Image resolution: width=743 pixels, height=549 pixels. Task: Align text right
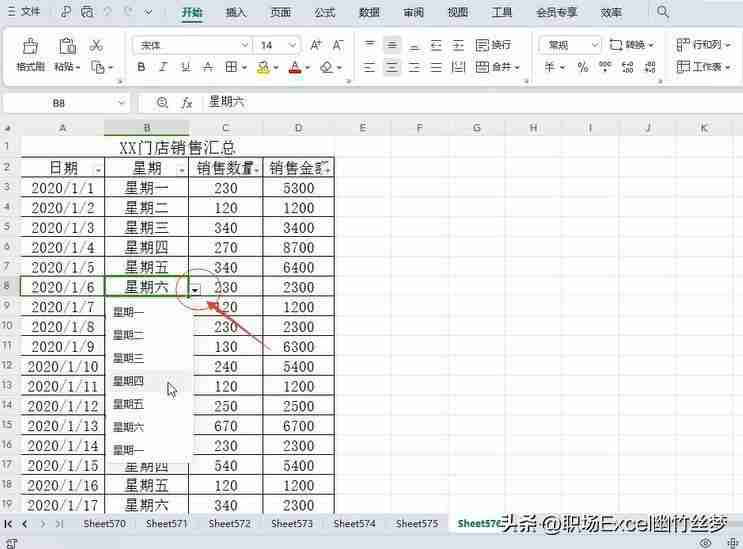tap(414, 67)
